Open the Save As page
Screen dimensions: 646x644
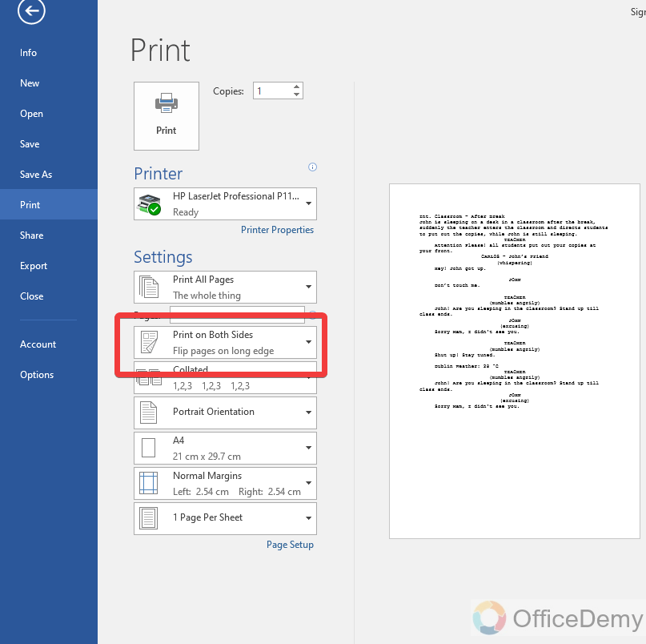tap(38, 174)
